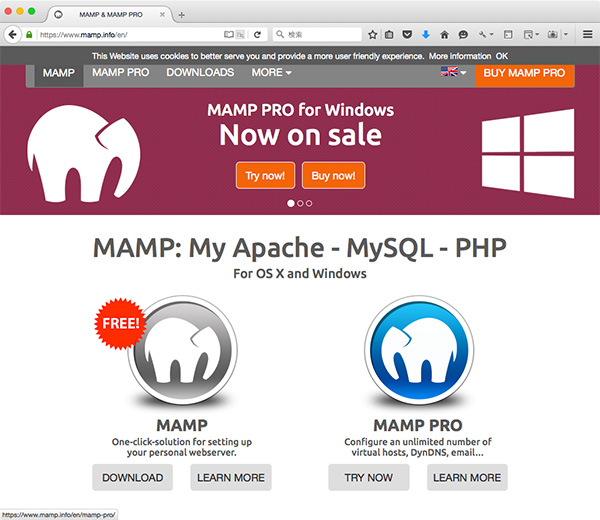
Task: Click LEARN MORE under MAMP
Action: (231, 478)
